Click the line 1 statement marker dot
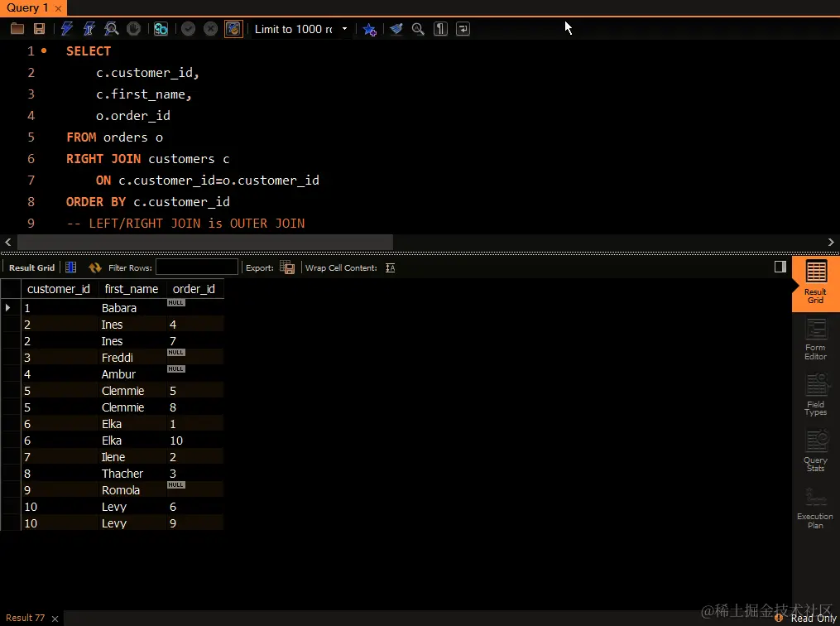Image resolution: width=840 pixels, height=626 pixels. click(x=44, y=51)
